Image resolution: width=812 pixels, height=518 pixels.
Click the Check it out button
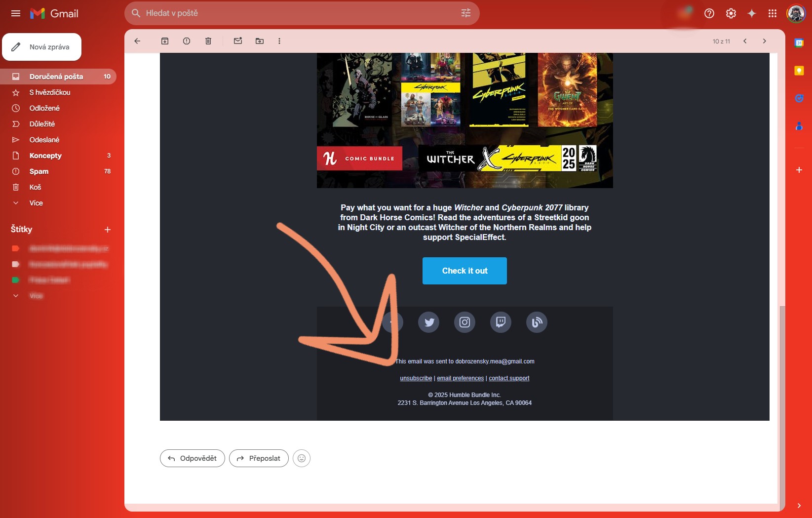[x=464, y=271]
